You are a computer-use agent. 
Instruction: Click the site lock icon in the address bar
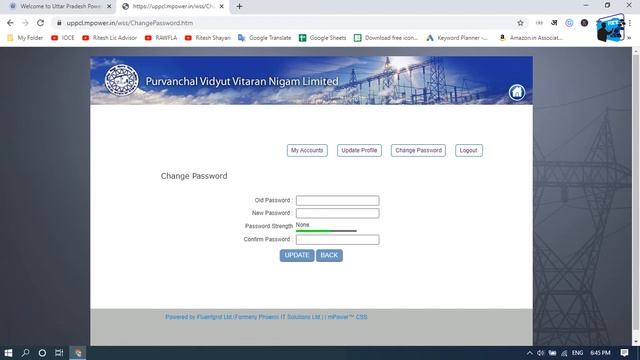pyautogui.click(x=59, y=23)
